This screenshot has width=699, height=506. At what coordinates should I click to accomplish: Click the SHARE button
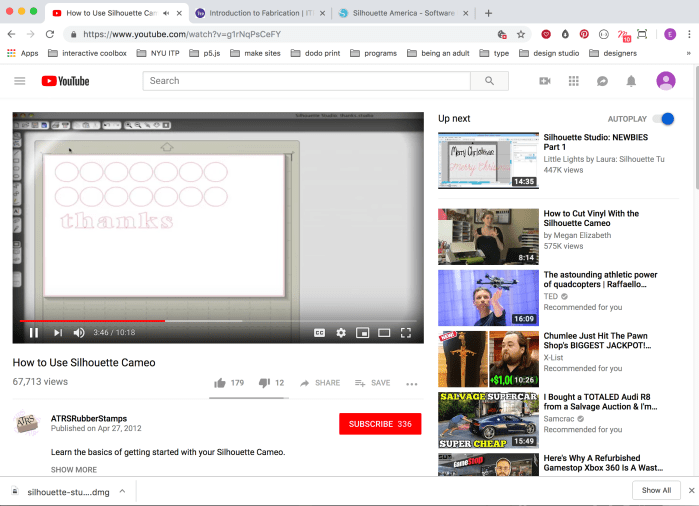320,383
